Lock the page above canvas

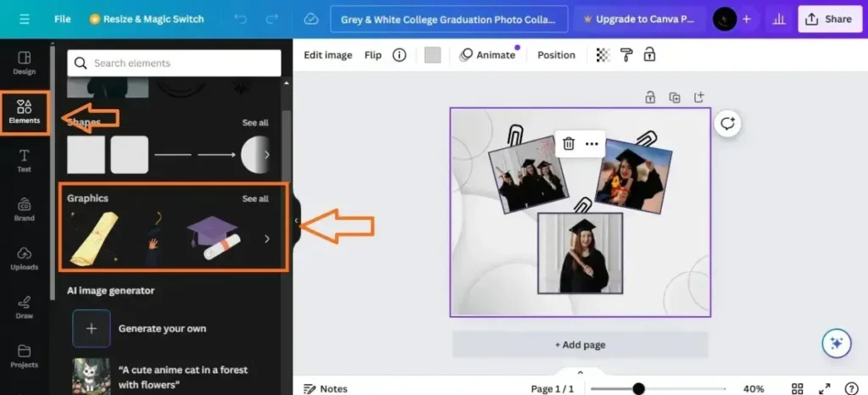pyautogui.click(x=650, y=97)
